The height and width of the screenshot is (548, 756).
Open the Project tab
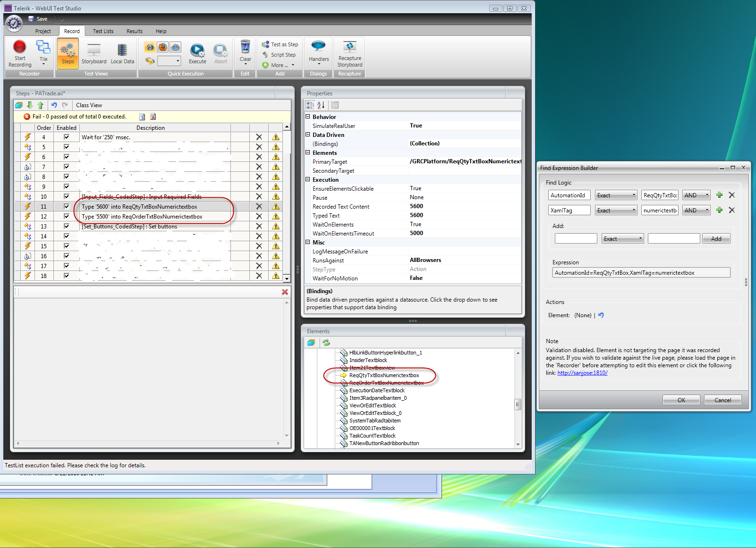coord(43,31)
